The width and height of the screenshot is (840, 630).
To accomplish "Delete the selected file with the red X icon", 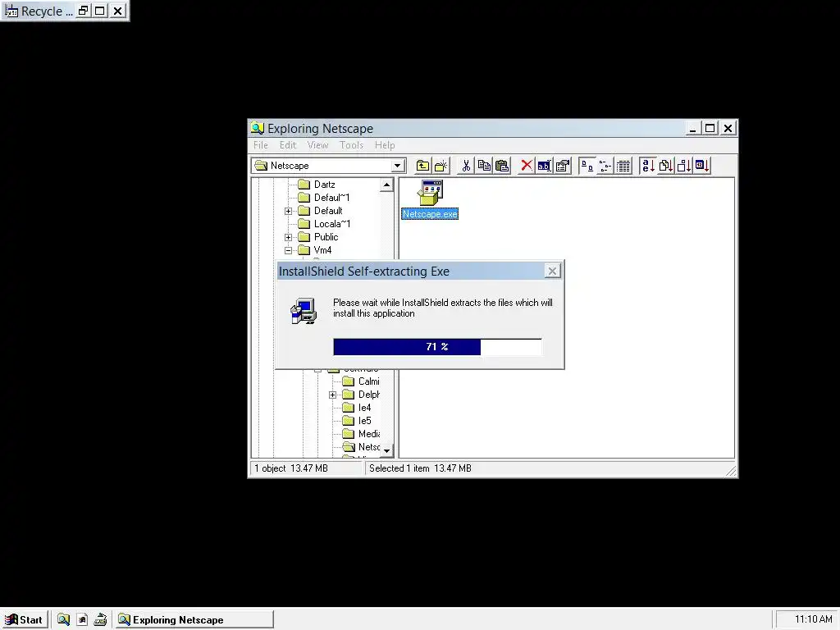I will [x=527, y=166].
